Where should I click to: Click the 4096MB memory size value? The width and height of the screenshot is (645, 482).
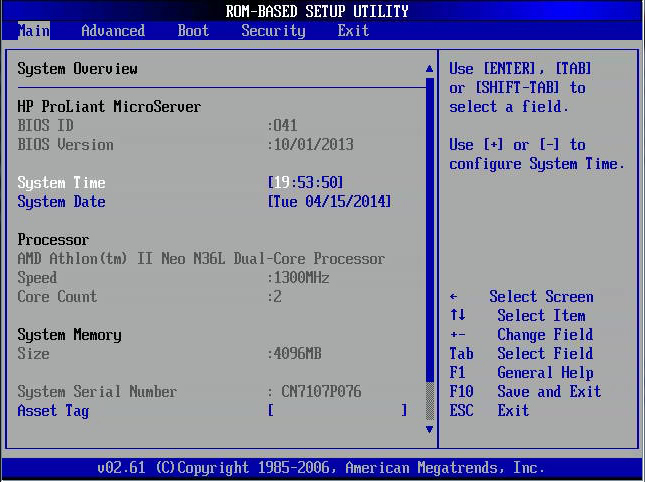click(x=295, y=354)
